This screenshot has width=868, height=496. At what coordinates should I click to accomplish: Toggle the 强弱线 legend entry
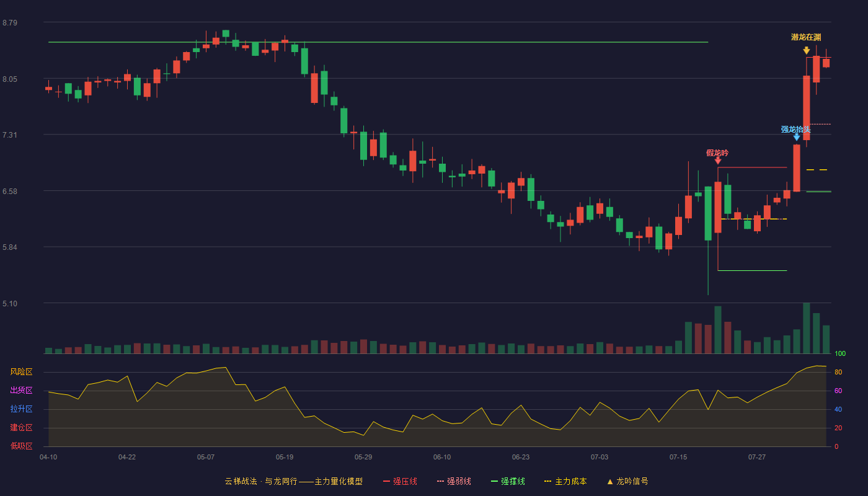tap(454, 481)
